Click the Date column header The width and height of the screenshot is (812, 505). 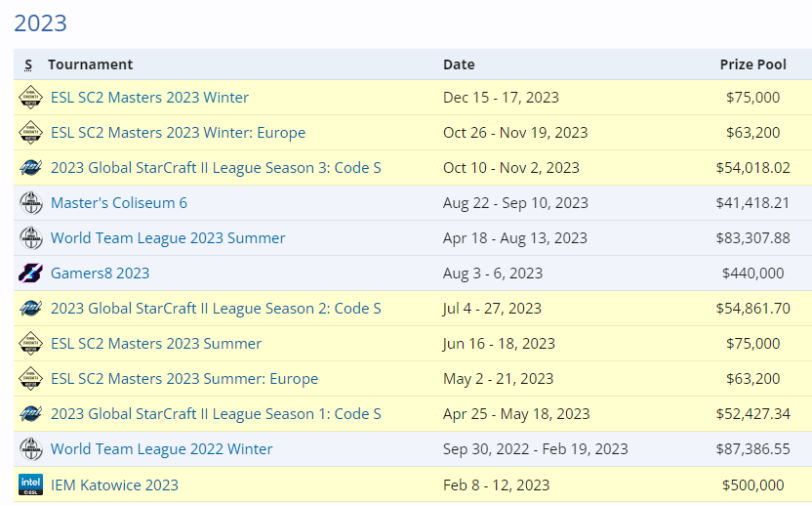click(459, 64)
